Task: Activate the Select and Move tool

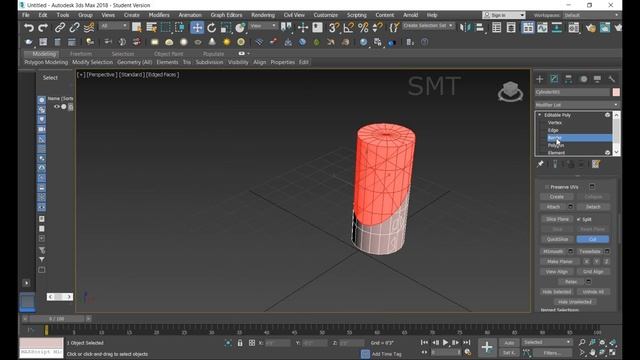Action: 197,27
